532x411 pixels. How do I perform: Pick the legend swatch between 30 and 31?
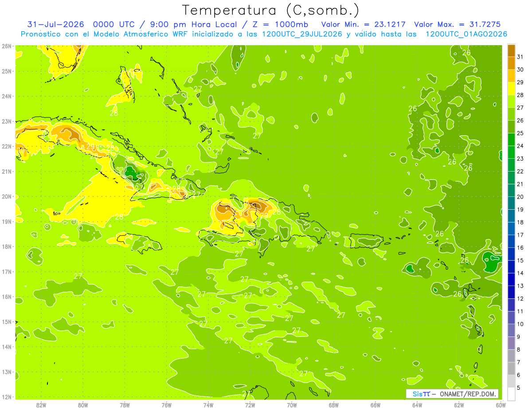coord(511,63)
